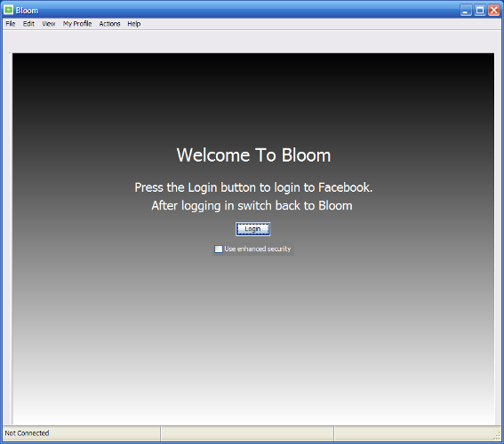The width and height of the screenshot is (504, 444).
Task: Open the Actions menu
Action: 109,24
